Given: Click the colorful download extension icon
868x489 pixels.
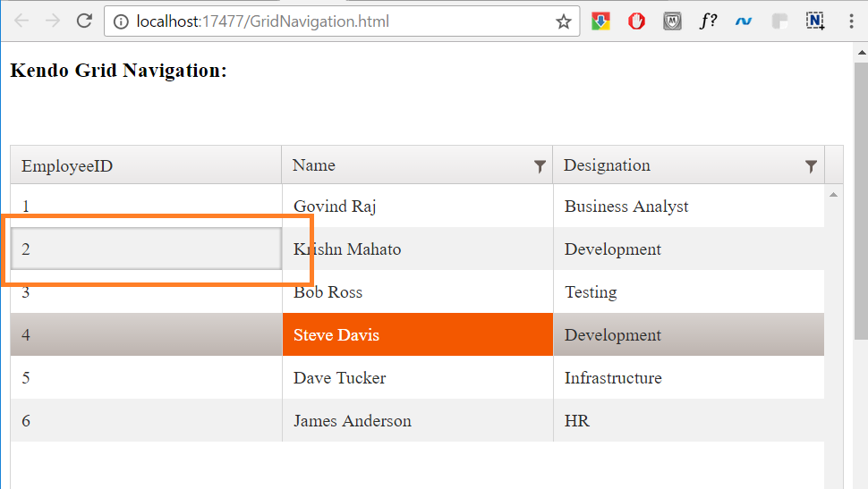Looking at the screenshot, I should tap(600, 21).
